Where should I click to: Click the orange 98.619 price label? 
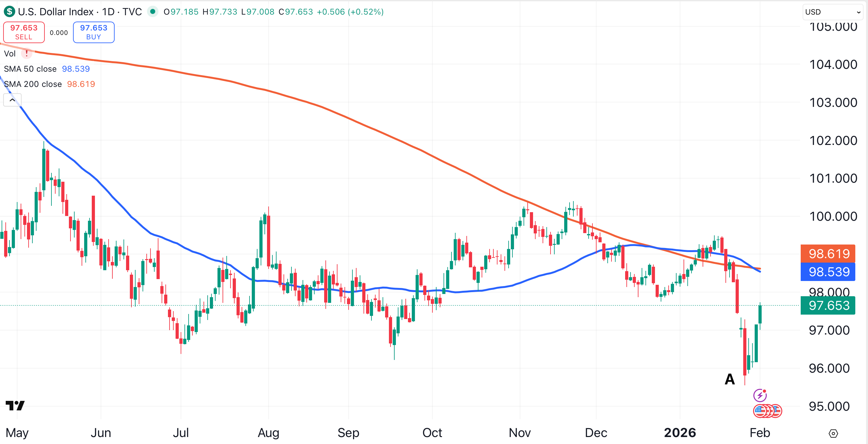click(x=828, y=253)
